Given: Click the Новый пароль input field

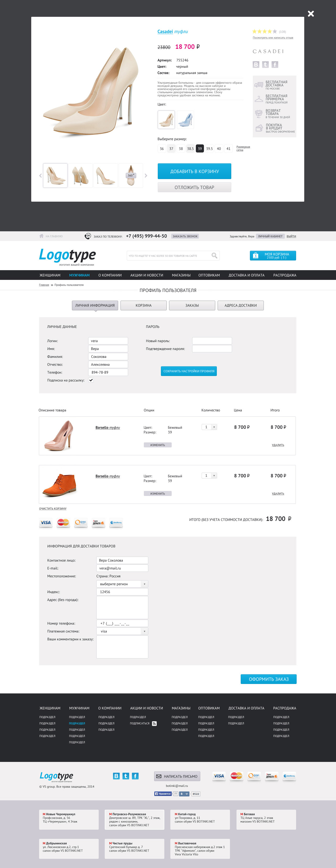Looking at the screenshot, I should 212,341.
